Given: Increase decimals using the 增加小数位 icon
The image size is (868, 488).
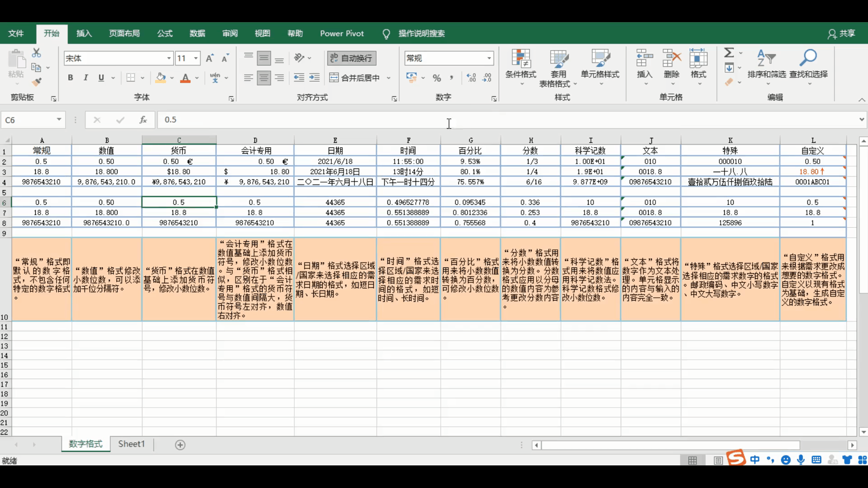Looking at the screenshot, I should (472, 78).
